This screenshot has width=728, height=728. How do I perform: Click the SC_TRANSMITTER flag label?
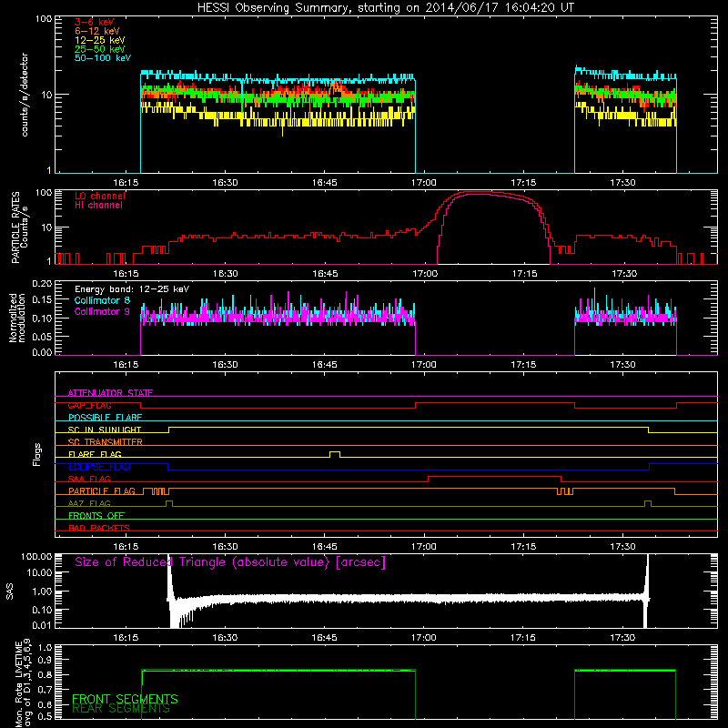[105, 441]
